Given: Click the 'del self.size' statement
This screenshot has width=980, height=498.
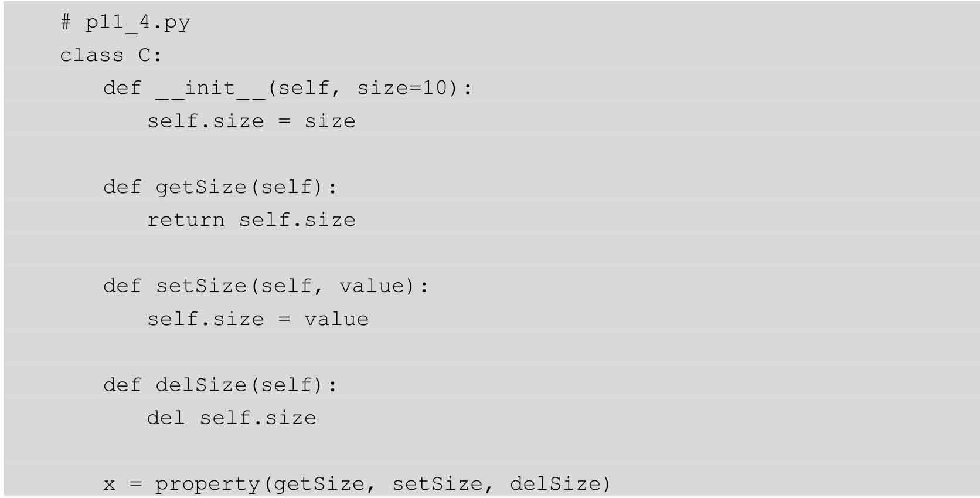Looking at the screenshot, I should [231, 418].
